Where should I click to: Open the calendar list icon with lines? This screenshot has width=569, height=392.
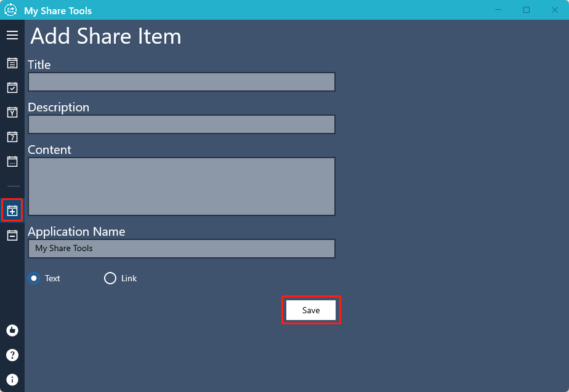pos(12,63)
